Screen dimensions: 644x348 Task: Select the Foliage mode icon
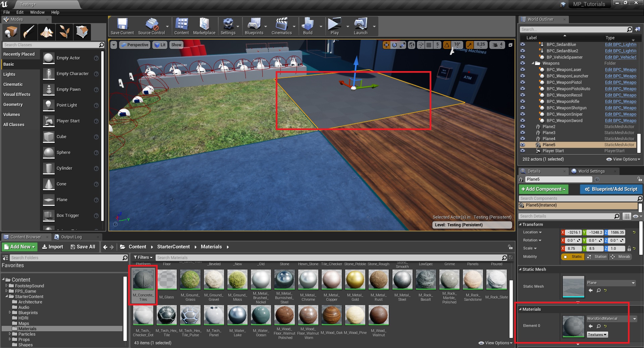(x=64, y=32)
